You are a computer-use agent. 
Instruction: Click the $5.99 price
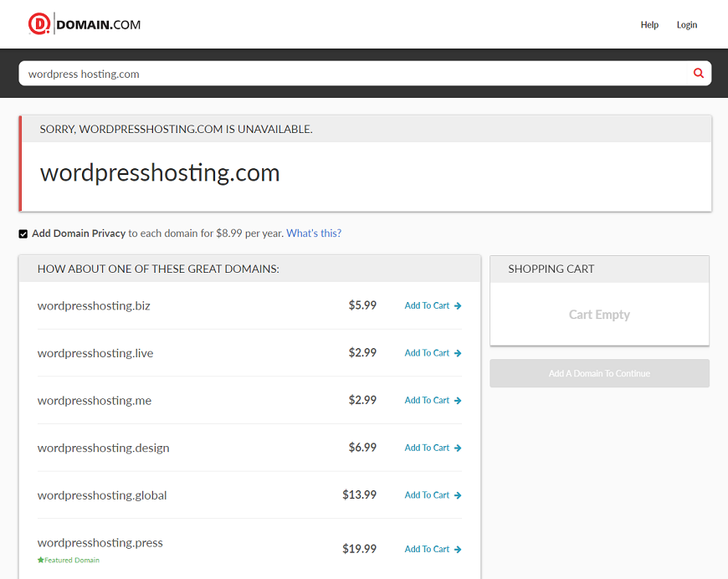point(362,305)
